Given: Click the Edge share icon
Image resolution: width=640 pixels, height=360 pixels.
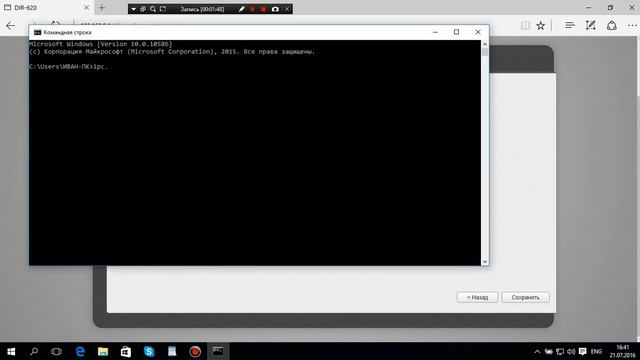Looking at the screenshot, I should (611, 26).
